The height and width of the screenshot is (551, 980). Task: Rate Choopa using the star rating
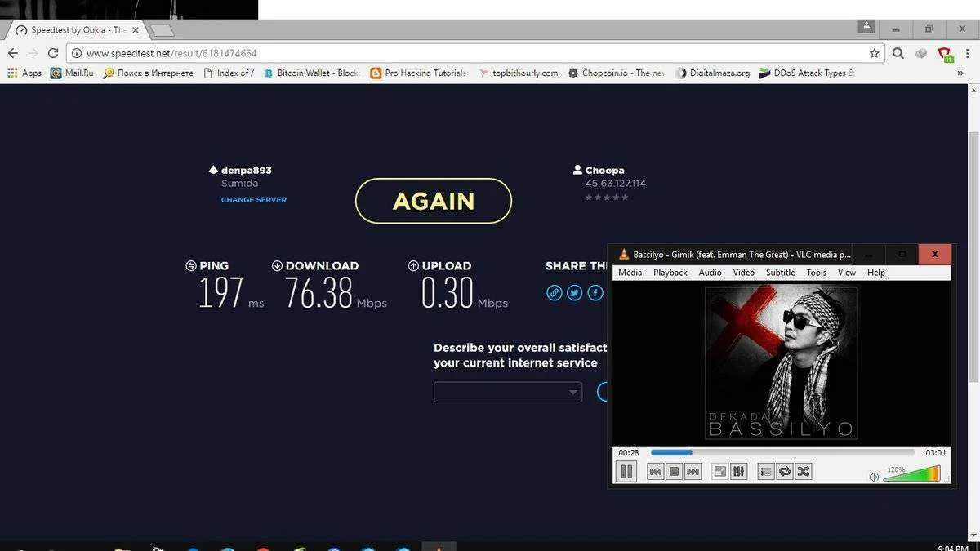point(607,198)
